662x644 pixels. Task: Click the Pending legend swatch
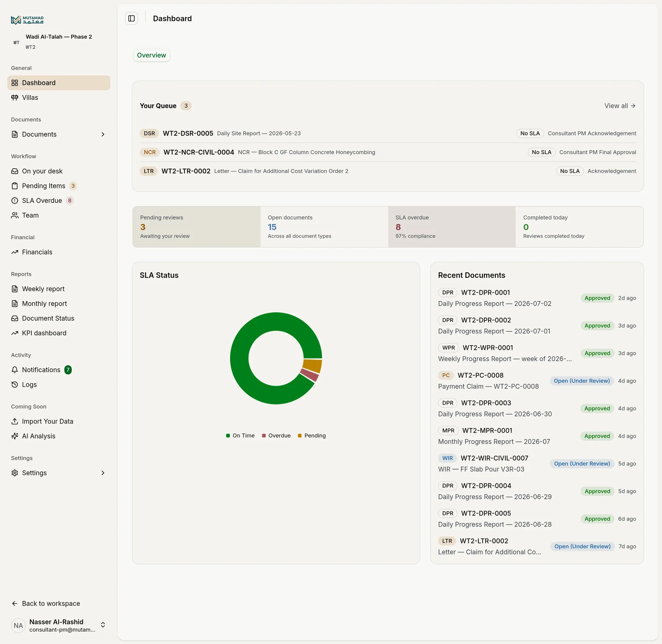(300, 436)
